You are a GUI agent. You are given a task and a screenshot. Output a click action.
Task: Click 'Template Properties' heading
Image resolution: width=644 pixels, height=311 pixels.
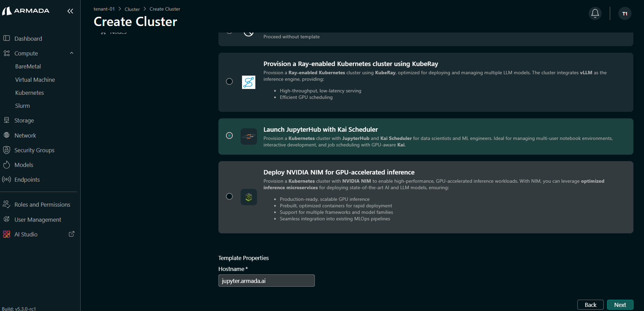243,258
